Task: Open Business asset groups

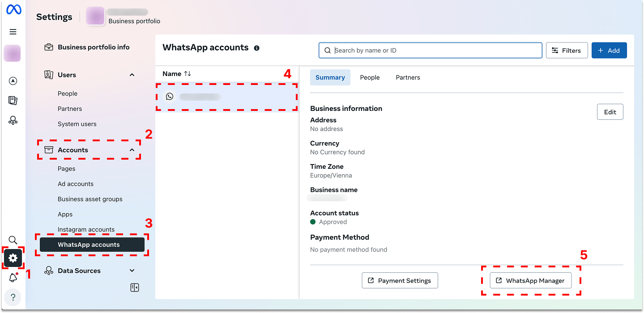Action: [x=90, y=199]
